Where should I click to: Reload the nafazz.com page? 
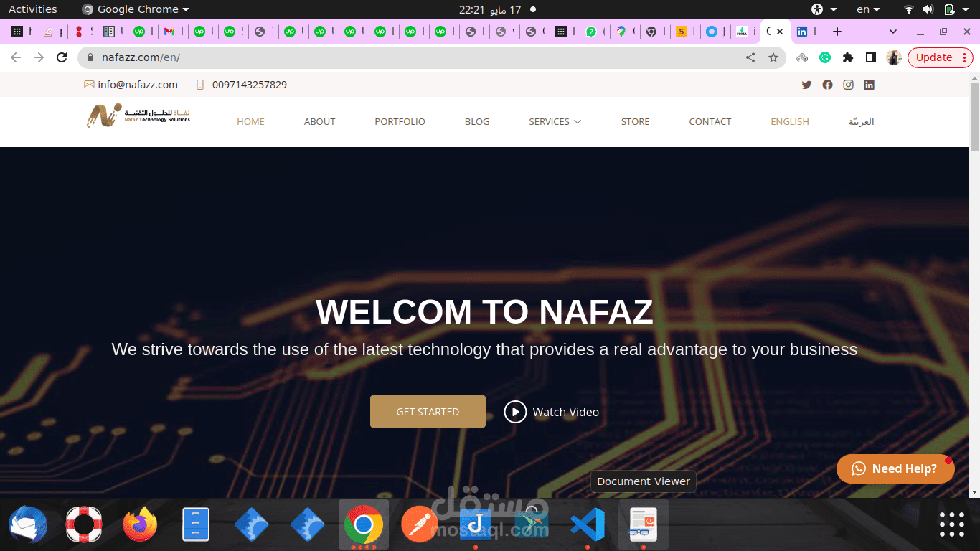[62, 57]
